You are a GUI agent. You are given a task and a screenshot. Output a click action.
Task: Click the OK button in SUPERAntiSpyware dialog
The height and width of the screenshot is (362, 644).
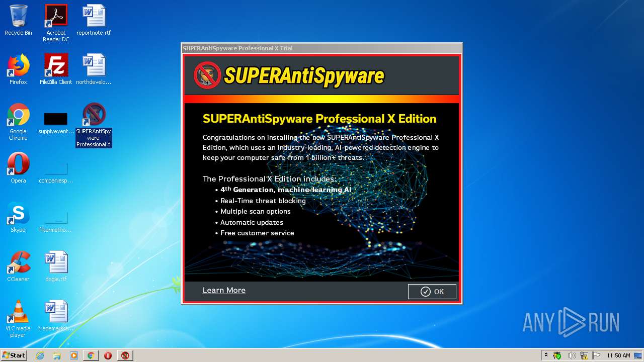click(x=432, y=292)
